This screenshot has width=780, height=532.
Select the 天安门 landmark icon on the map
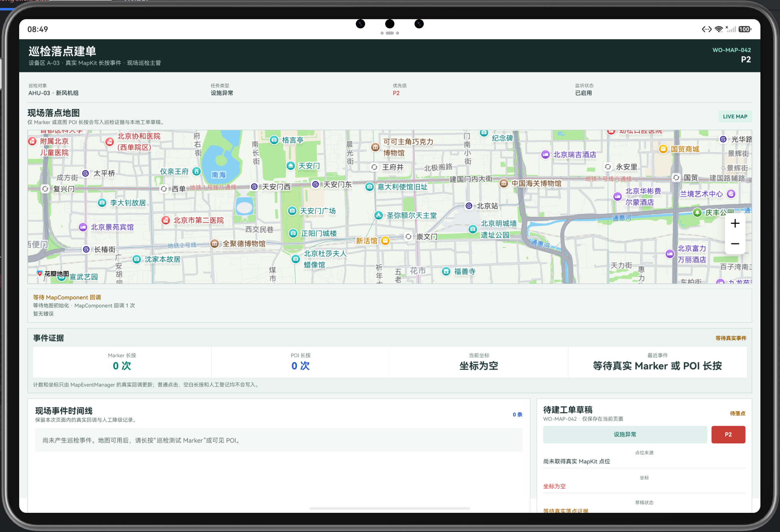pyautogui.click(x=291, y=166)
